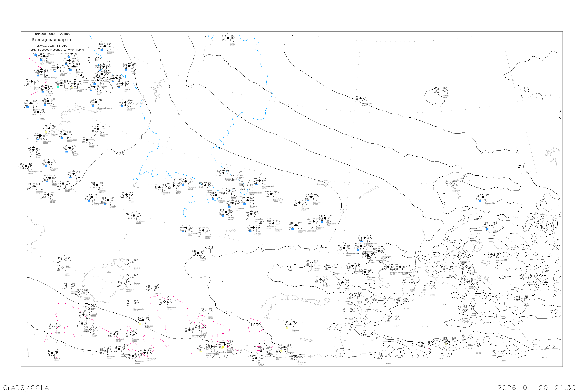This screenshot has width=588, height=392.
Task: Click the Улытау station circle marker
Action: pos(199,253)
